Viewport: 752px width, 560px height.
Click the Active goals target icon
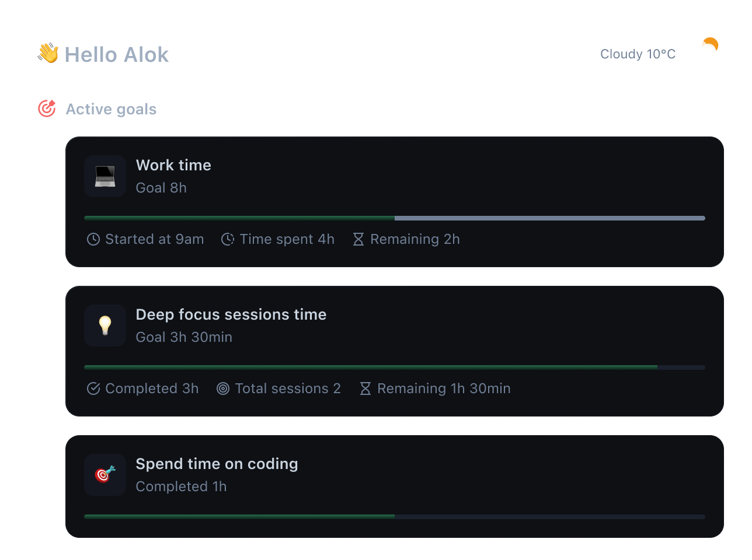47,108
